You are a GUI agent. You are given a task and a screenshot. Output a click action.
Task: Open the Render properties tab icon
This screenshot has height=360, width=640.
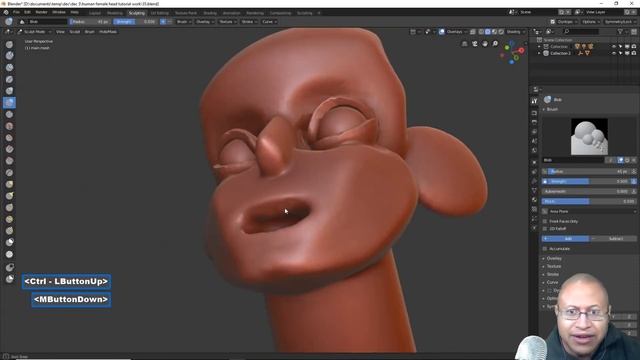pos(535,113)
